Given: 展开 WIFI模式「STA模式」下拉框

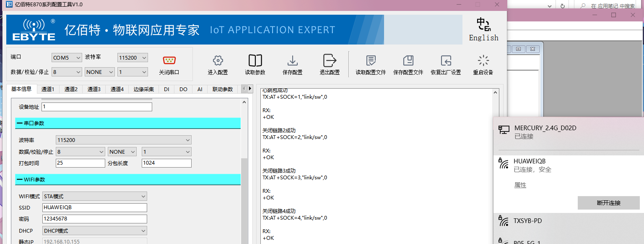Looking at the screenshot, I should [94, 196].
